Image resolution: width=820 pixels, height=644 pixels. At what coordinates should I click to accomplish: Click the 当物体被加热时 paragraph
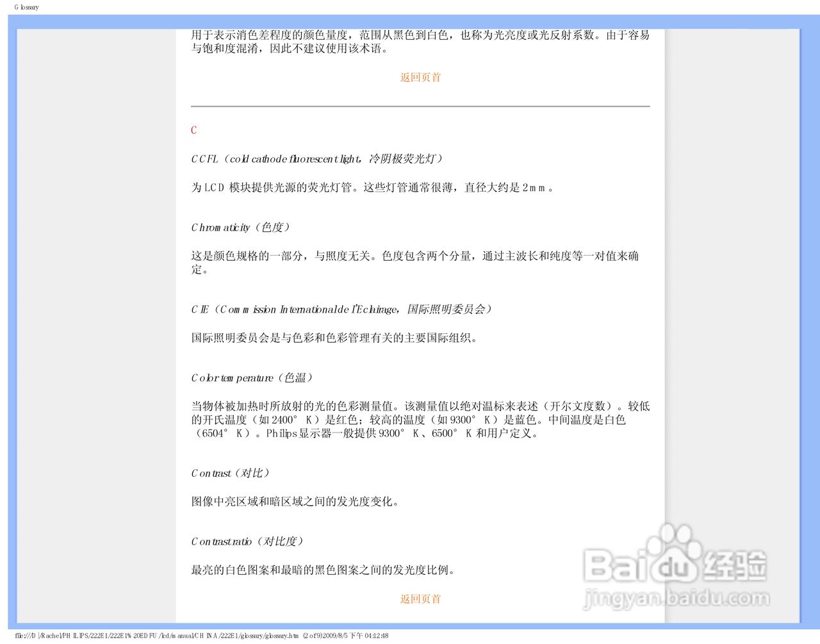pos(420,420)
